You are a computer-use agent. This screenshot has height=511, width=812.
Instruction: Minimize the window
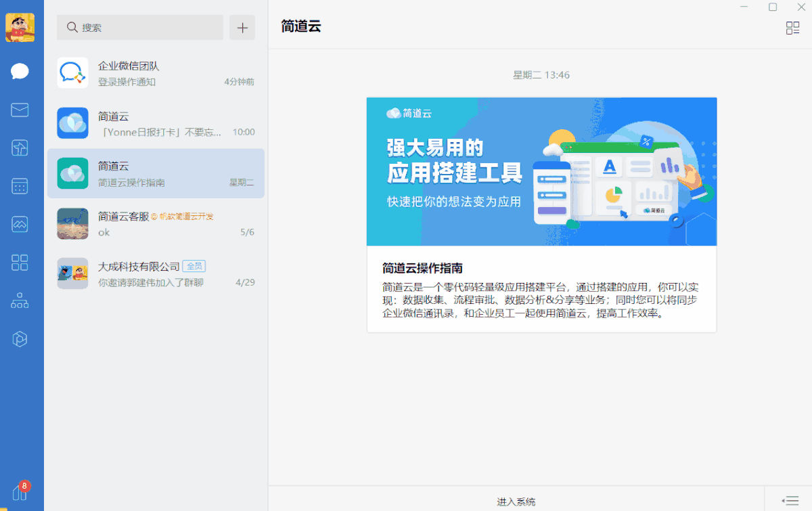pos(744,7)
